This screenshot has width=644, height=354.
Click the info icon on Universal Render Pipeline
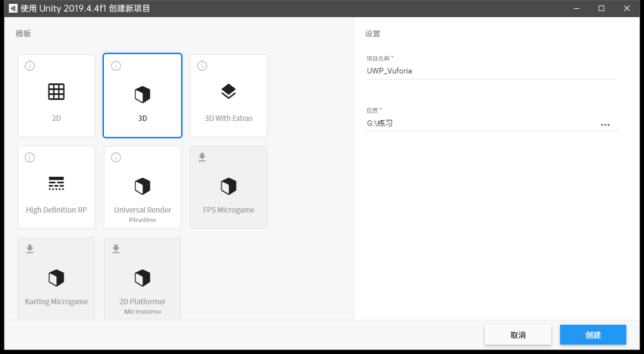coord(116,157)
